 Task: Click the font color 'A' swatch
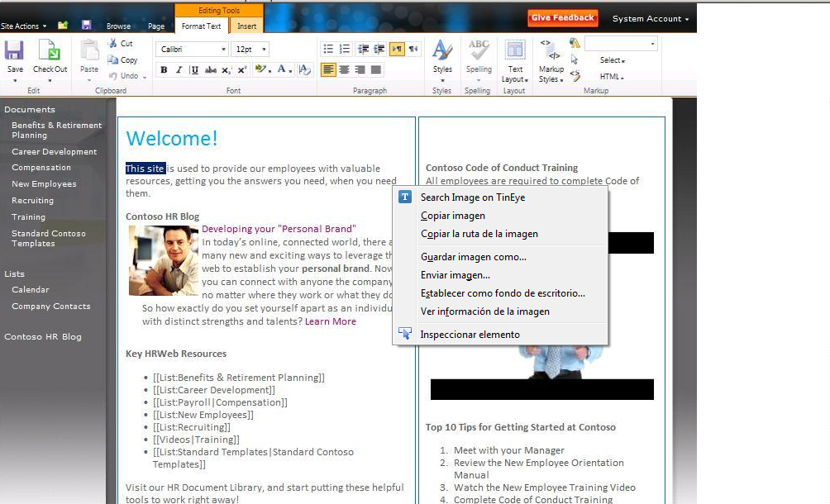(x=282, y=69)
